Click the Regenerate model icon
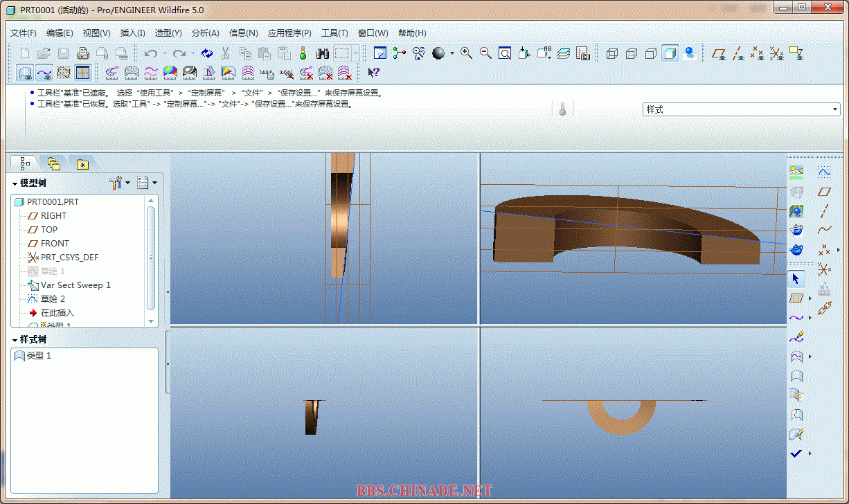This screenshot has height=504, width=849. (207, 53)
